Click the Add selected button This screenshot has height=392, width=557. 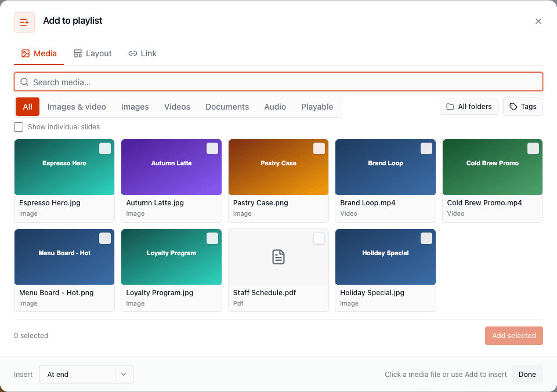(513, 336)
